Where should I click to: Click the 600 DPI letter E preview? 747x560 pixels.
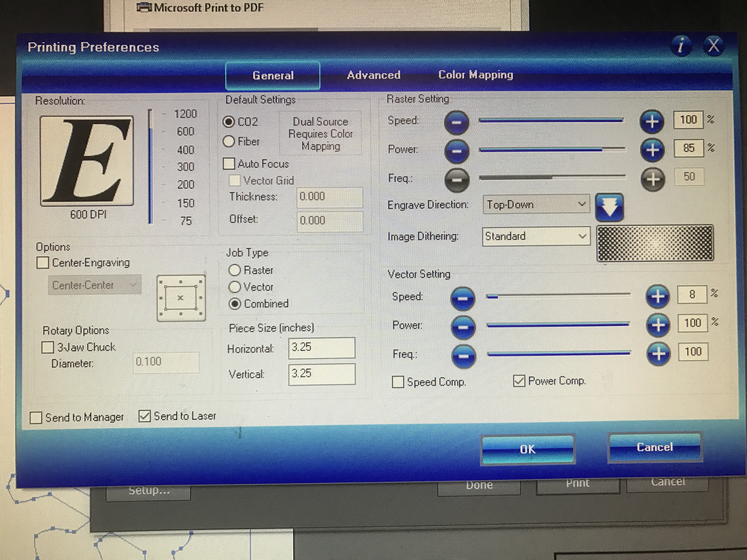point(87,161)
